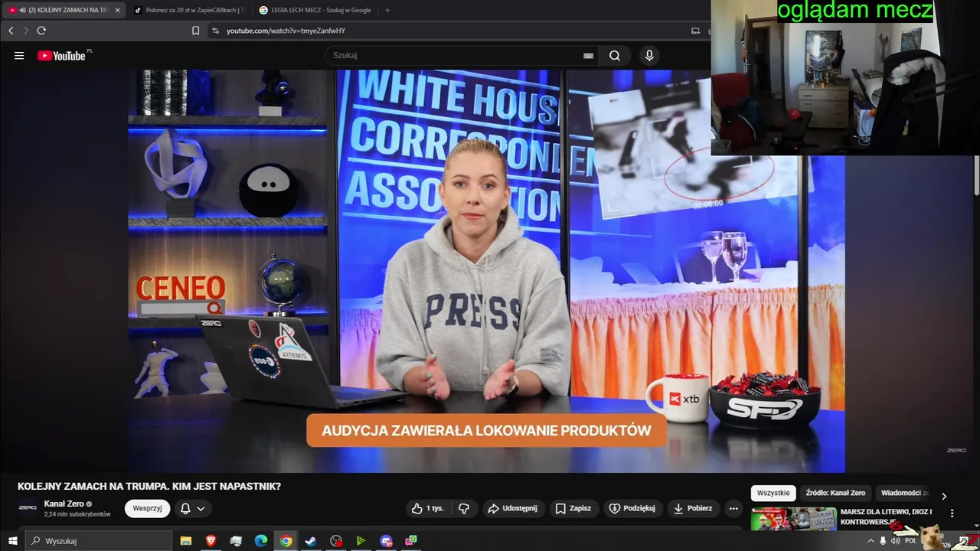Click the video title KOLEJNY ZAMACH NA TRUMPA

(x=149, y=486)
